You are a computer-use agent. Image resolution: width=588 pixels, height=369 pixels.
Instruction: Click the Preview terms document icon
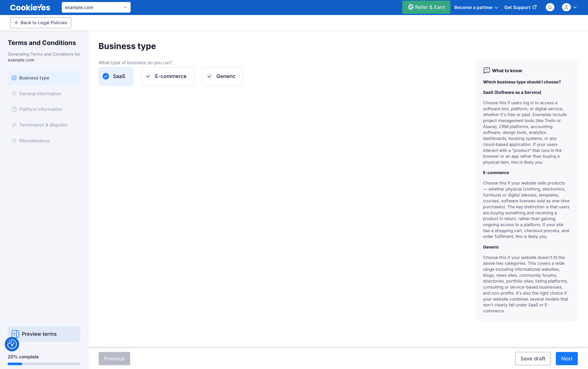pyautogui.click(x=15, y=334)
